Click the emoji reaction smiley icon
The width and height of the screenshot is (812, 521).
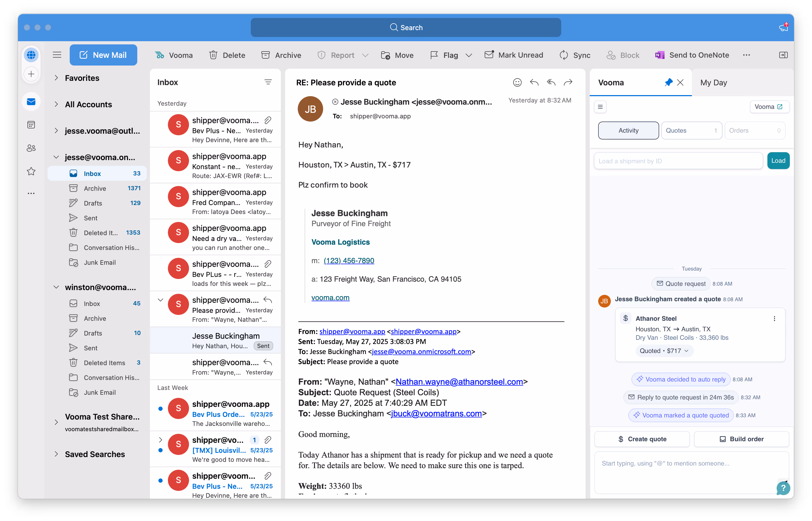tap(517, 82)
